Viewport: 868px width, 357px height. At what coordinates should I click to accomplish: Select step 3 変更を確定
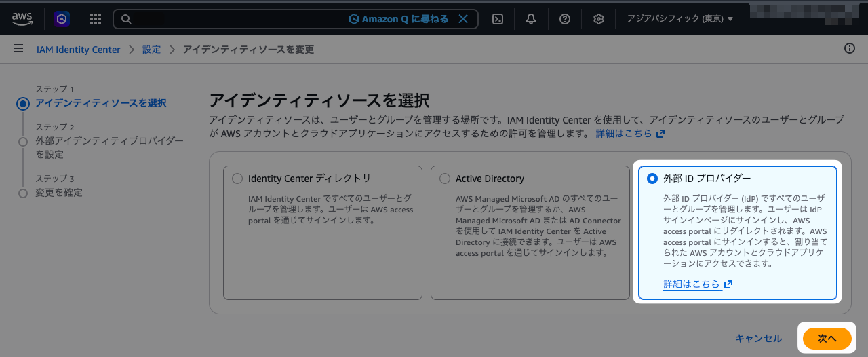59,193
